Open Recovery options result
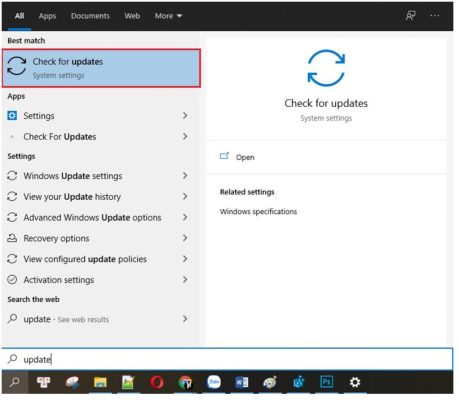 point(99,238)
